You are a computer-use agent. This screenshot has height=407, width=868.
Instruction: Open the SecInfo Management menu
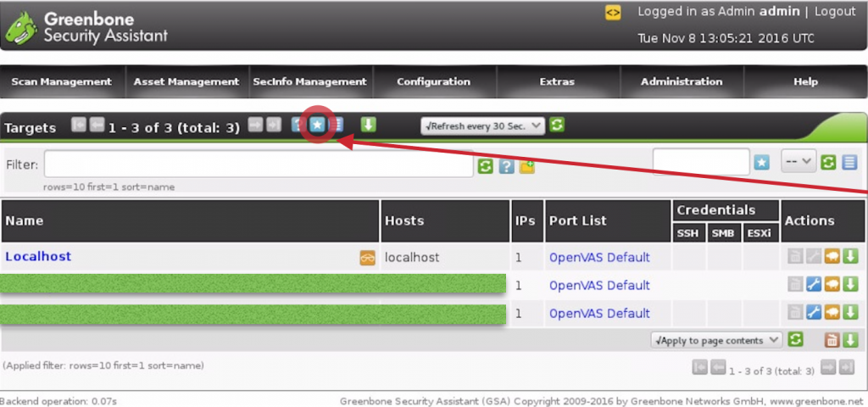(310, 81)
